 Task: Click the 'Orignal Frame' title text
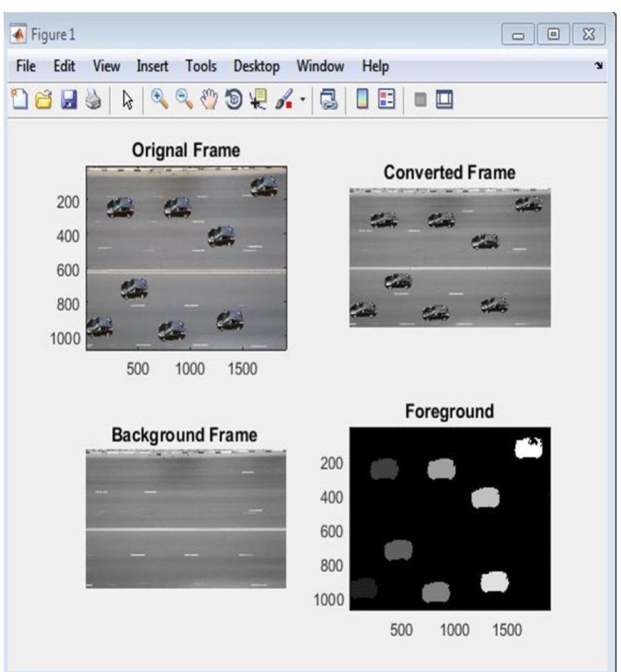coord(186,150)
